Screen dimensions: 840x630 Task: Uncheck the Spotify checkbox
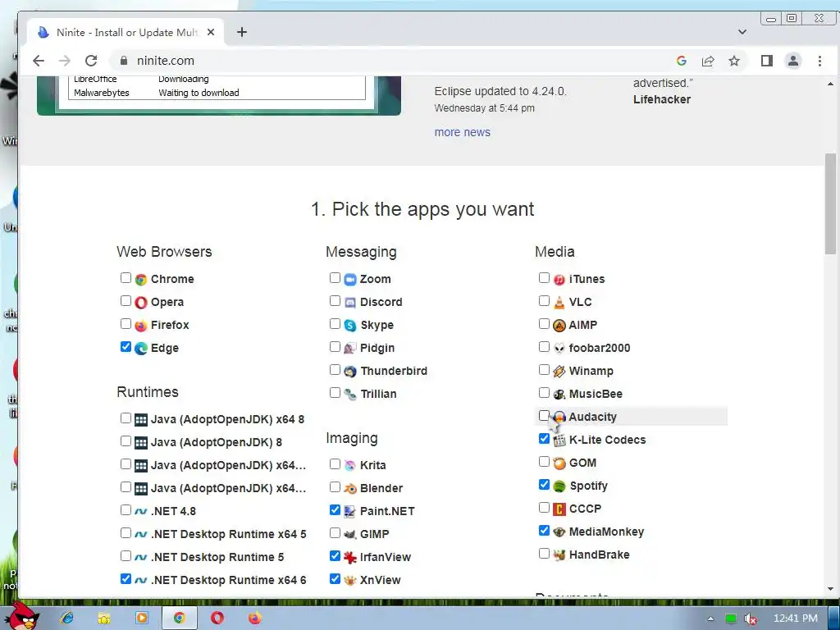[x=545, y=485]
